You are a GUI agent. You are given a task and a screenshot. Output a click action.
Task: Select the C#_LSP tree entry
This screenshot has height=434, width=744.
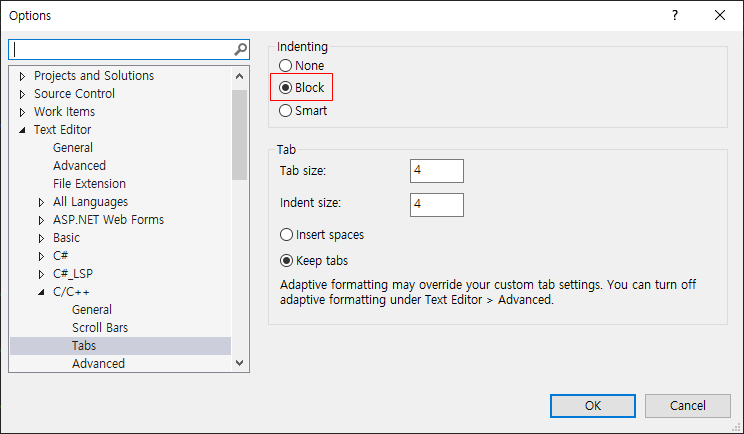pyautogui.click(x=73, y=274)
